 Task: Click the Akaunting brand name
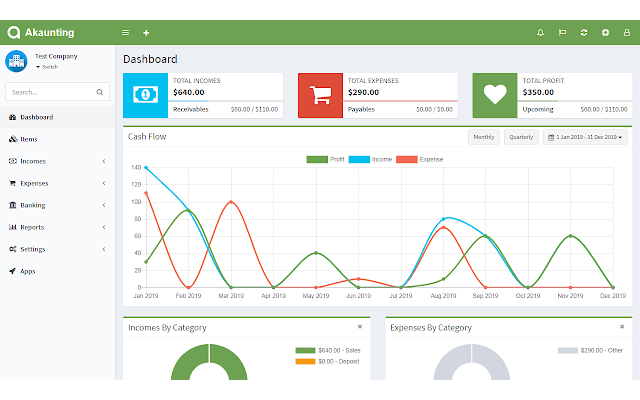tap(50, 32)
